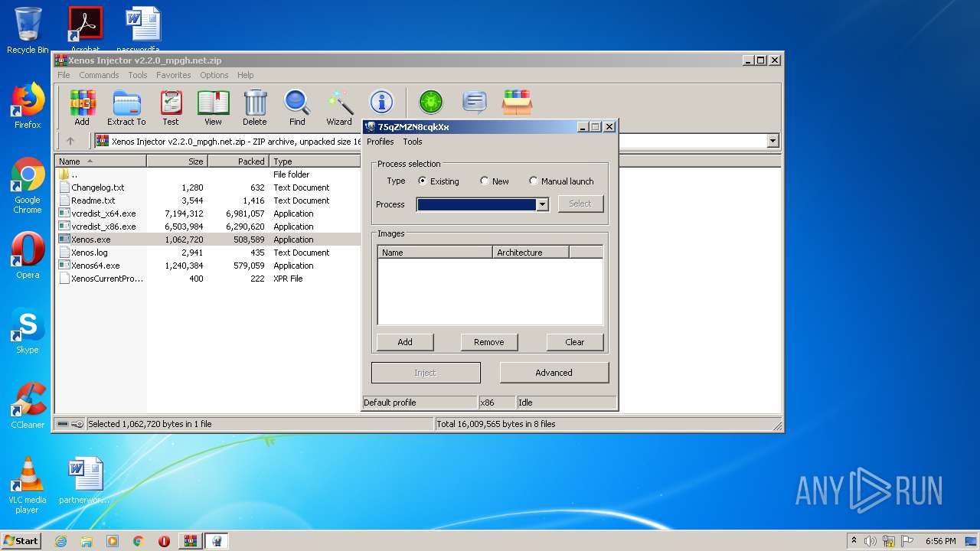980x551 pixels.
Task: Click the Extract To toolbar icon
Action: click(126, 107)
